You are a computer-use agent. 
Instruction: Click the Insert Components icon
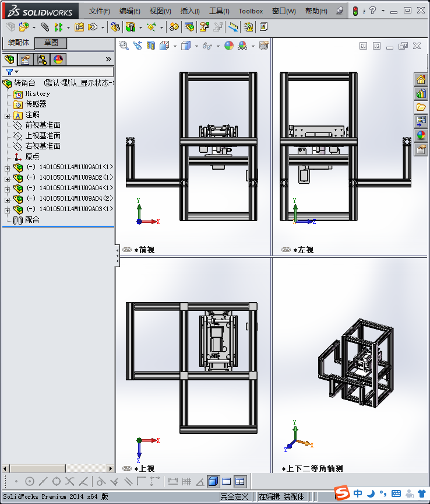click(x=23, y=27)
